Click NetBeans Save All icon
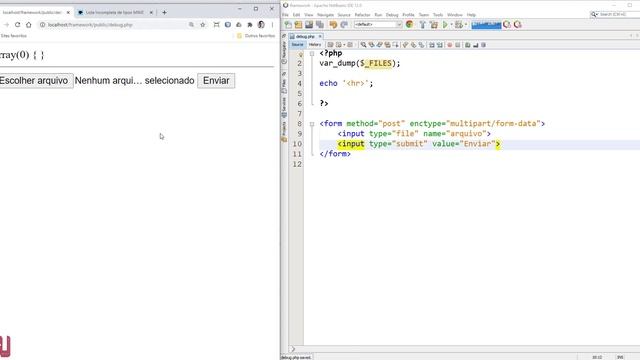Viewport: 640px width, 360px height. [320, 24]
